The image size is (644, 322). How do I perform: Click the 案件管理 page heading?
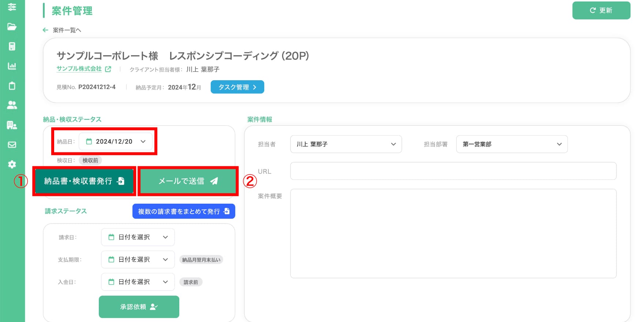[x=72, y=11]
